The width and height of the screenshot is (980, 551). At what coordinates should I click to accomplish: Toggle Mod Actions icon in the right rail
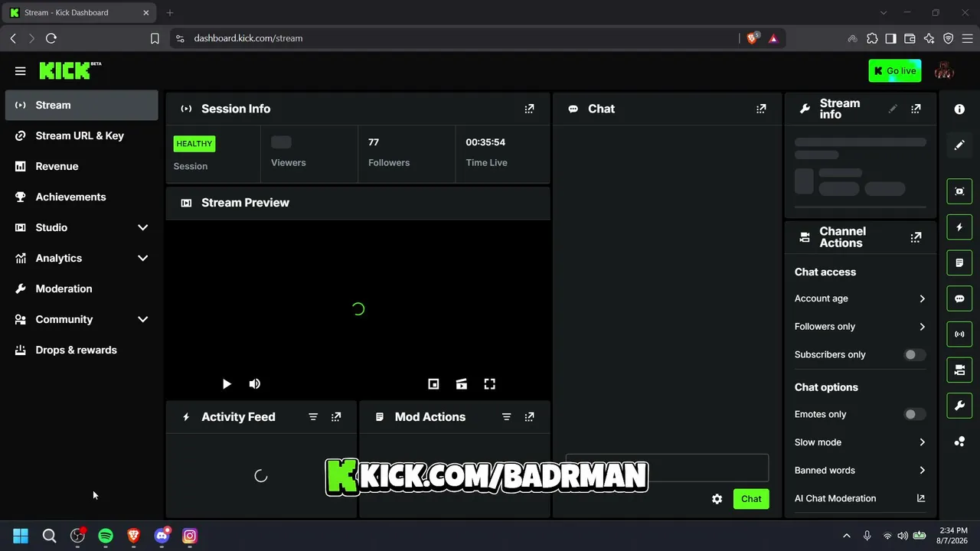click(959, 262)
